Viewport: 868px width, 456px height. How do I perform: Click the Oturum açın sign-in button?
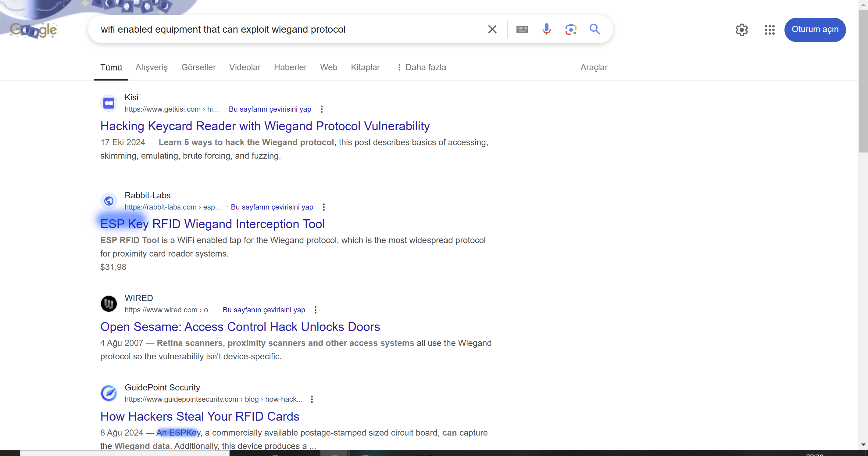(x=815, y=30)
